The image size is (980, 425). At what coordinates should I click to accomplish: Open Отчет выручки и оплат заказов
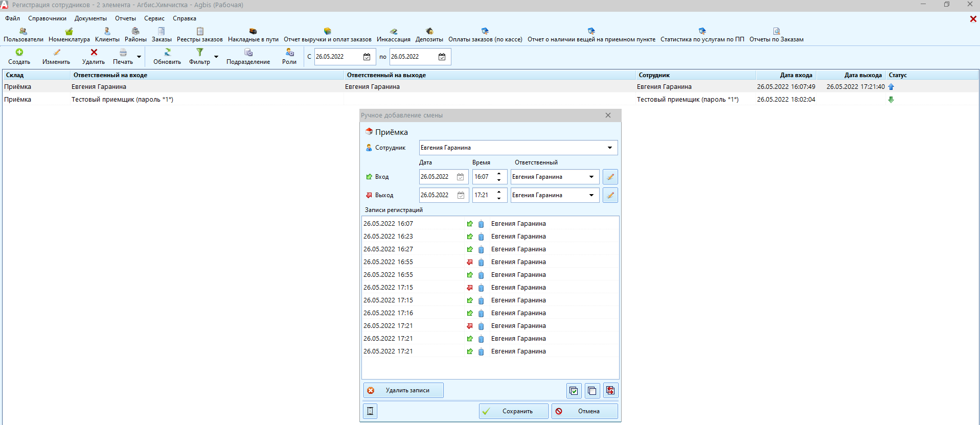tap(328, 35)
